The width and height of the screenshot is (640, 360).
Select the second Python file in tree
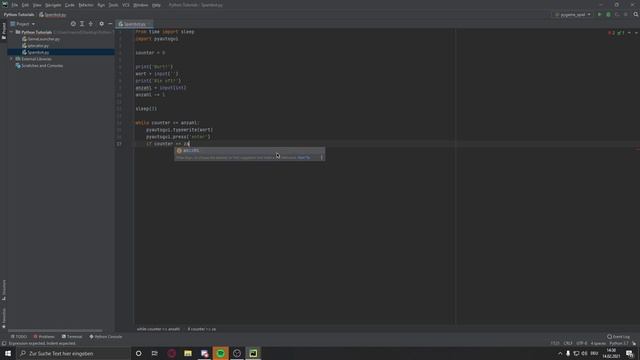pos(38,46)
